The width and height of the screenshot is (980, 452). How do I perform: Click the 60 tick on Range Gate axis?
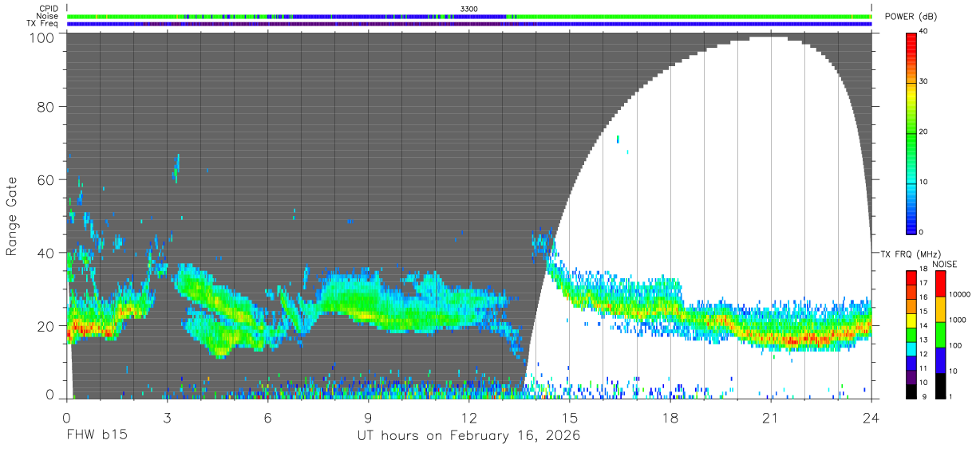point(46,180)
